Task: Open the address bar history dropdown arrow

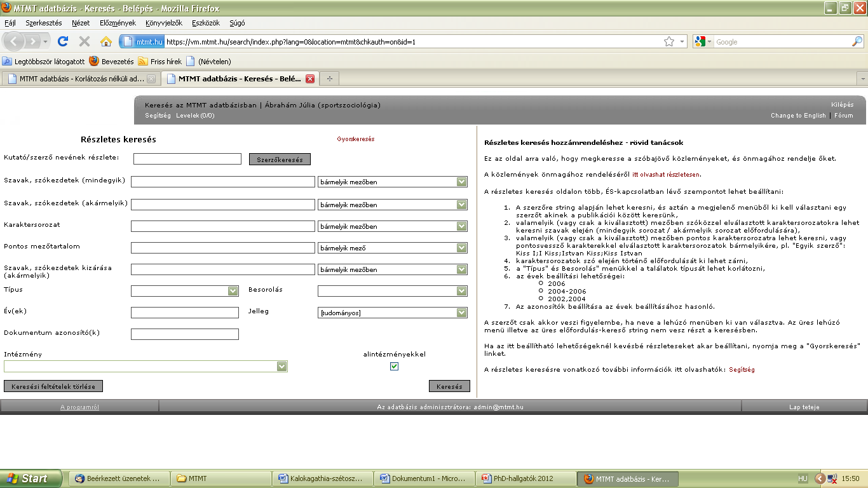Action: 683,41
